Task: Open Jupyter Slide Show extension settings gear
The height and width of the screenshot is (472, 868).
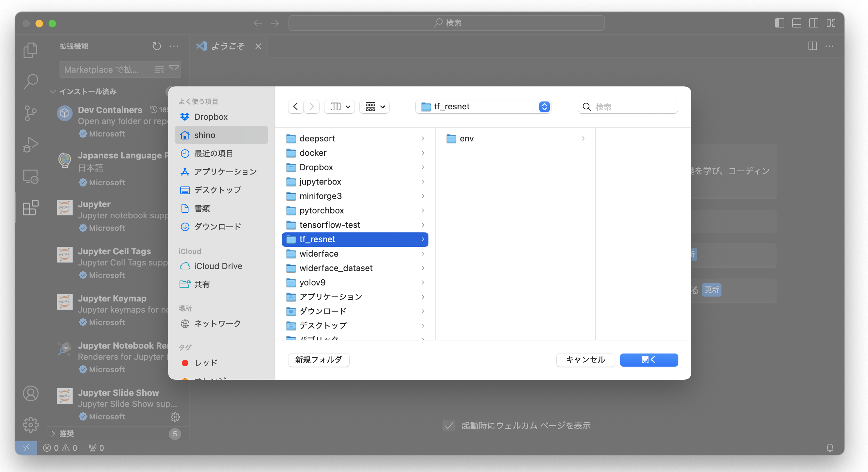Action: coord(175,417)
